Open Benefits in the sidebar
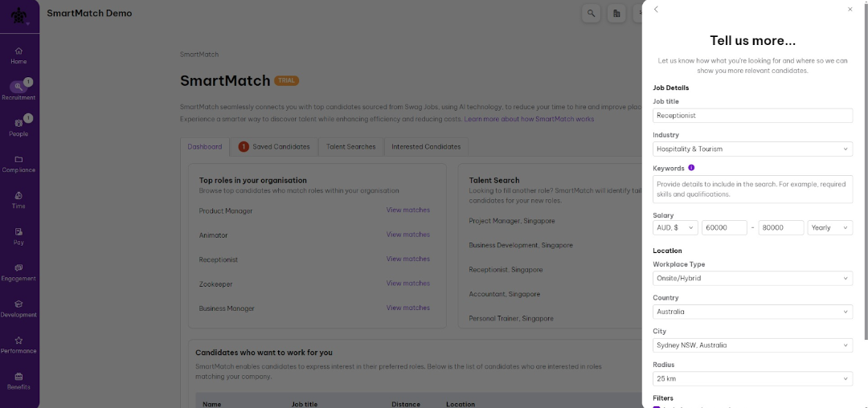 tap(18, 381)
